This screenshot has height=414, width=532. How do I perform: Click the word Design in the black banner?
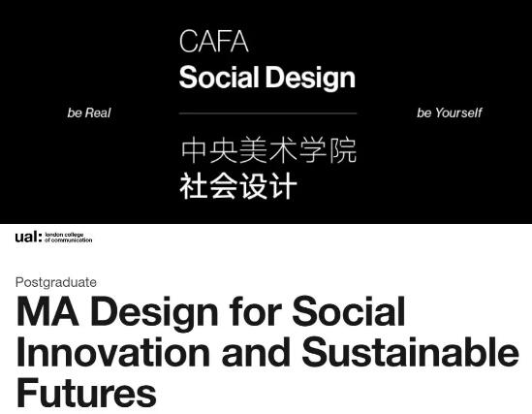[310, 79]
